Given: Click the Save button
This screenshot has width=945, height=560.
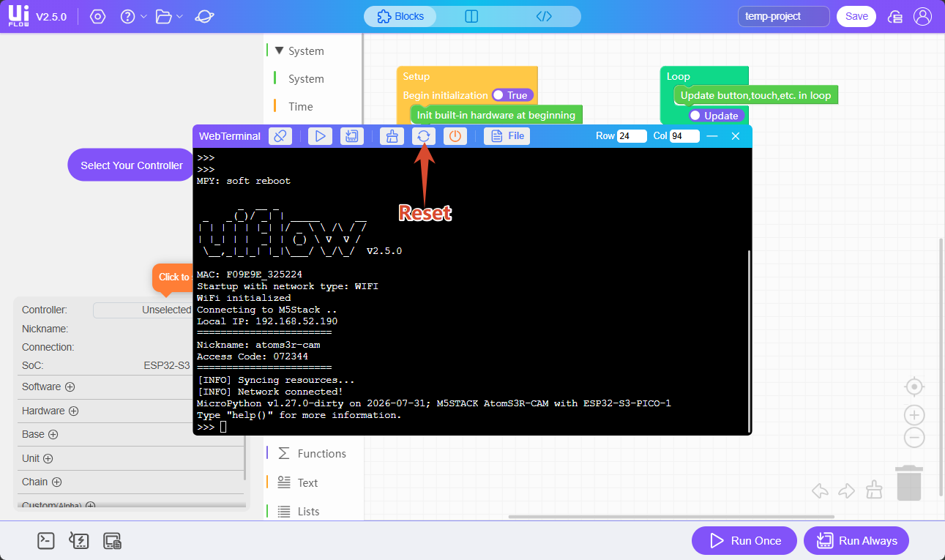Looking at the screenshot, I should coord(856,16).
